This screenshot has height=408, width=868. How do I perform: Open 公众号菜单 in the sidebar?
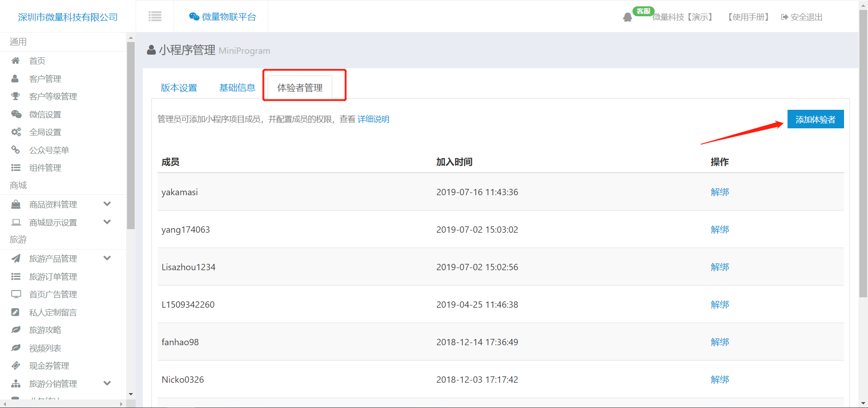(x=49, y=150)
